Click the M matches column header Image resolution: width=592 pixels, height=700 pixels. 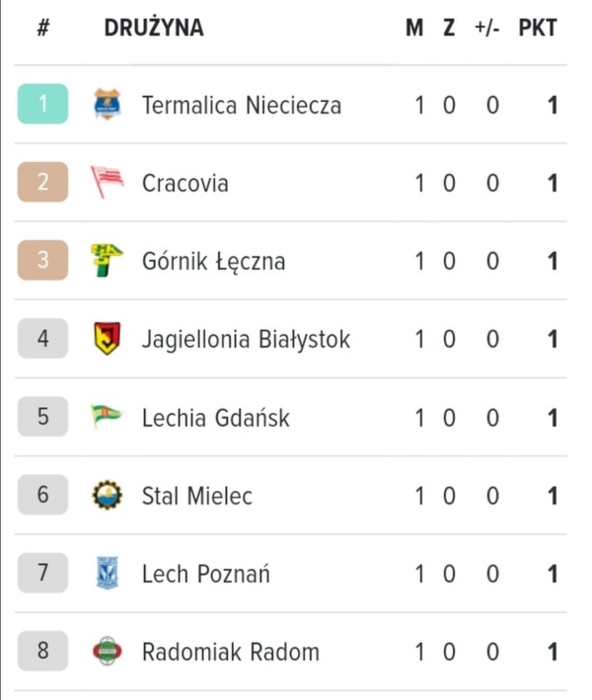click(414, 28)
